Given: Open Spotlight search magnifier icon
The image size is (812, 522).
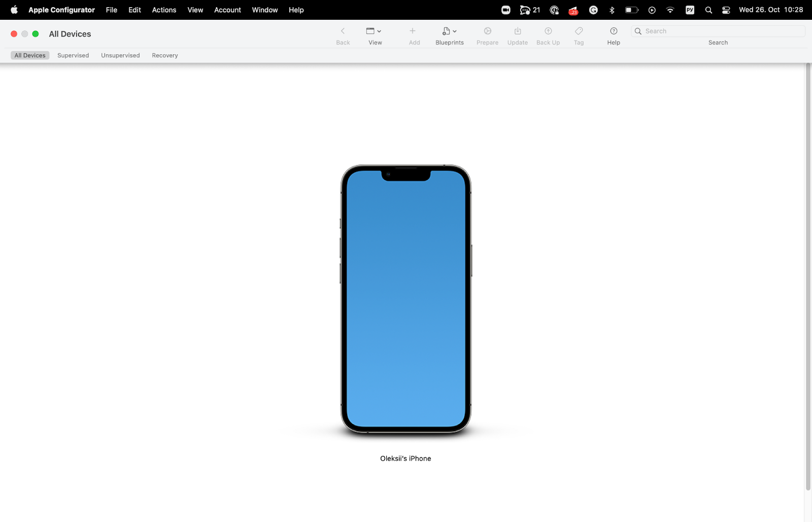Looking at the screenshot, I should (x=708, y=10).
